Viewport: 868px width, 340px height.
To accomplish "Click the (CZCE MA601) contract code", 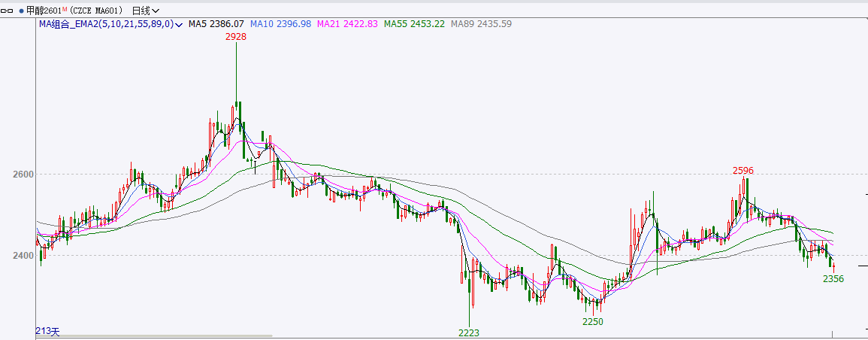I will click(x=98, y=11).
